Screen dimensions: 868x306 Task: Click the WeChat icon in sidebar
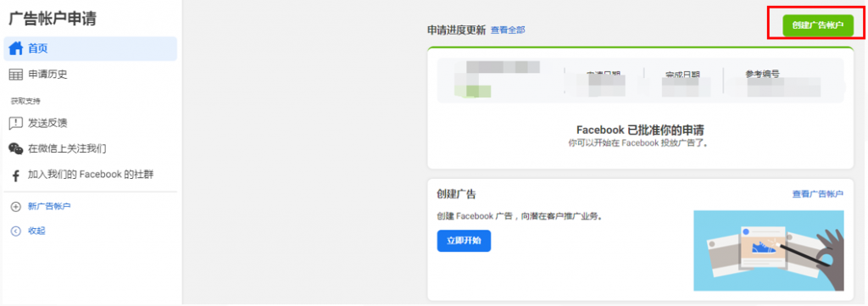coord(16,148)
